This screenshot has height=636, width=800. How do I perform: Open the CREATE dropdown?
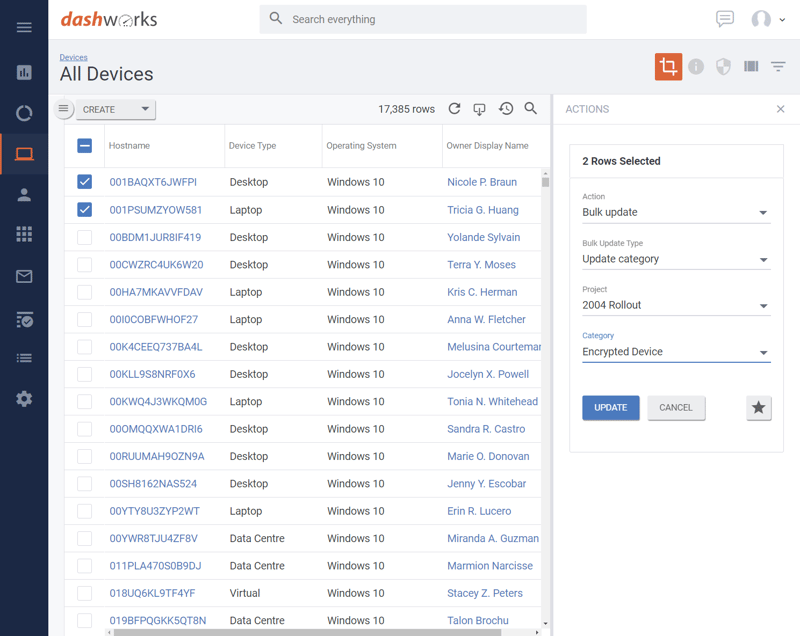(116, 109)
